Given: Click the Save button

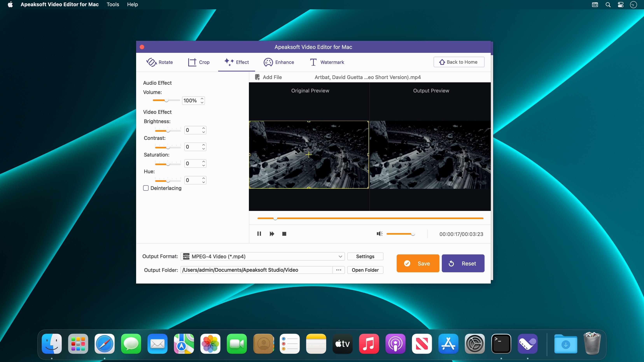Looking at the screenshot, I should click(418, 263).
